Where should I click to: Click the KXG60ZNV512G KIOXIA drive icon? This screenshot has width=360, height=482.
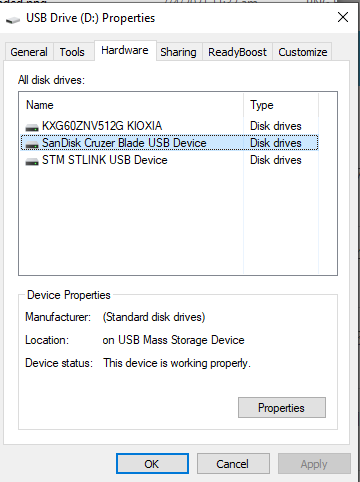click(32, 127)
